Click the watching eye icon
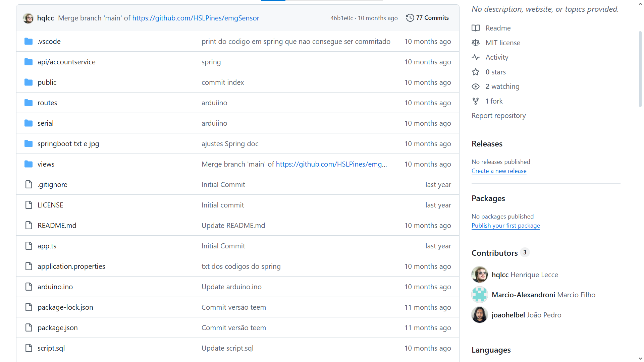The image size is (644, 362). (x=476, y=86)
